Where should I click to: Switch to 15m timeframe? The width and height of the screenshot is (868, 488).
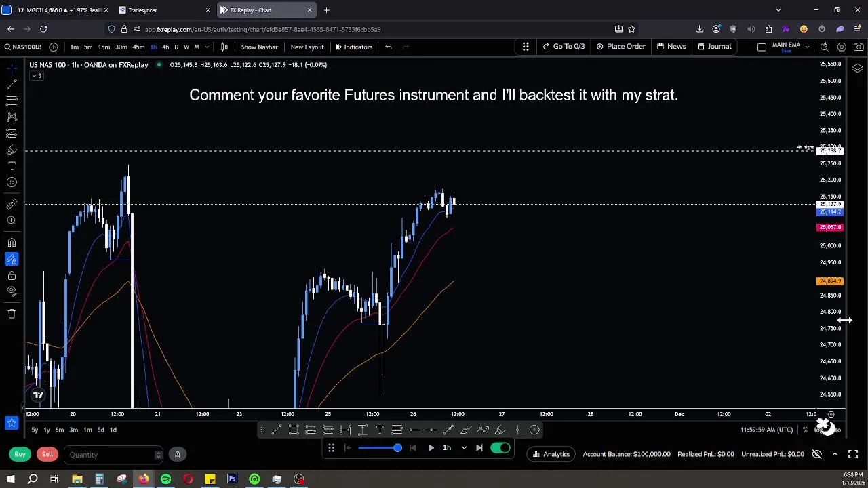104,47
